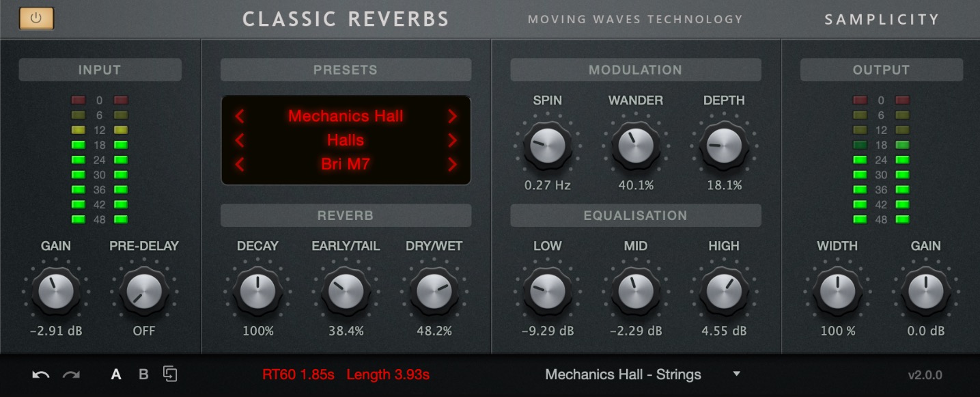Click the SAMPLICITY brand logo
This screenshot has width=980, height=397.
[882, 19]
